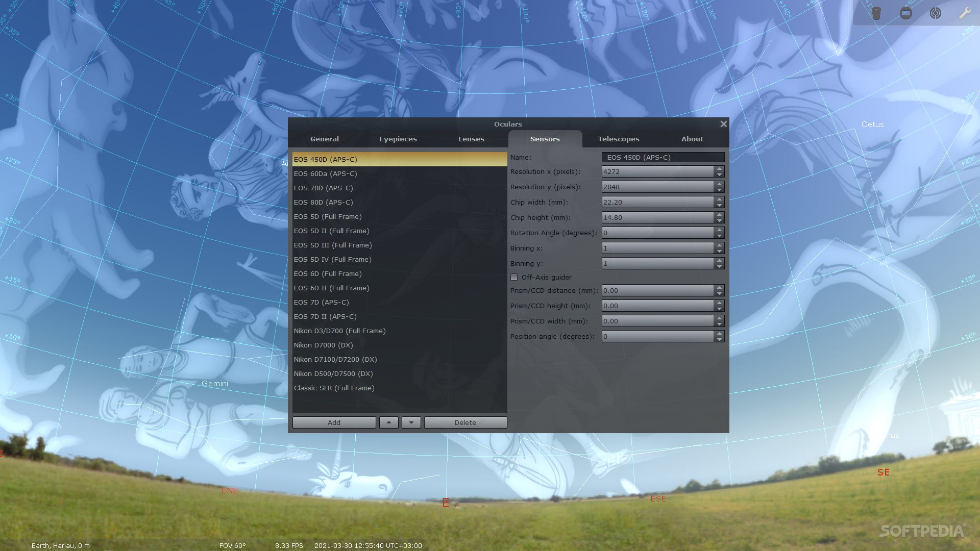Image resolution: width=980 pixels, height=551 pixels.
Task: Toggle the sensor frame view icon
Action: tap(906, 13)
